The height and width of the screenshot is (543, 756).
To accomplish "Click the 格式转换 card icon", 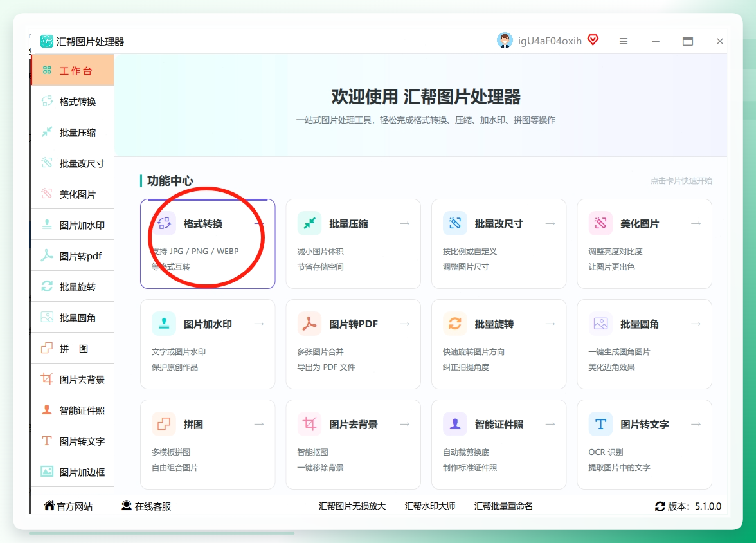I will 164,223.
